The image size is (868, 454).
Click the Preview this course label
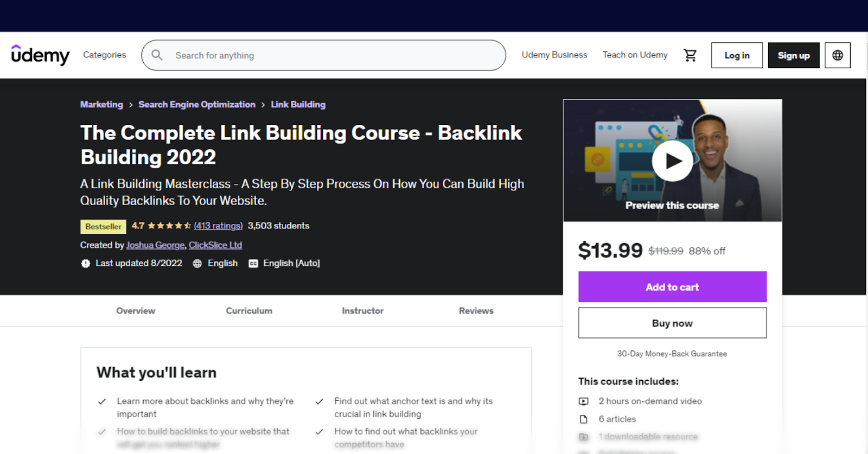click(x=672, y=206)
